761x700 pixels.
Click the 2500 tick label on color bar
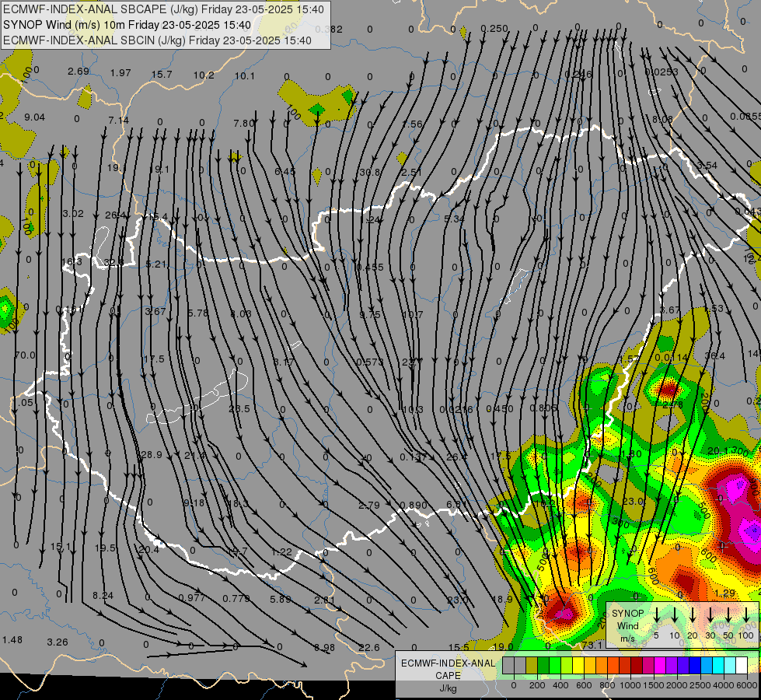click(700, 685)
